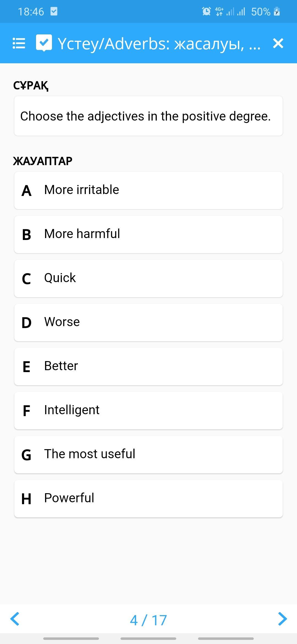Go to the previous question arrow
This screenshot has height=644, width=297.
click(15, 619)
